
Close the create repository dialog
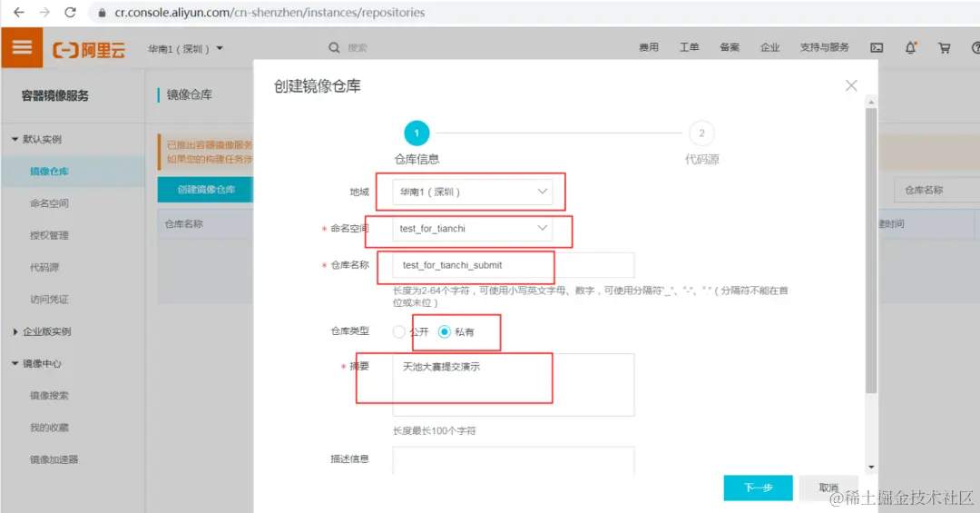point(851,85)
